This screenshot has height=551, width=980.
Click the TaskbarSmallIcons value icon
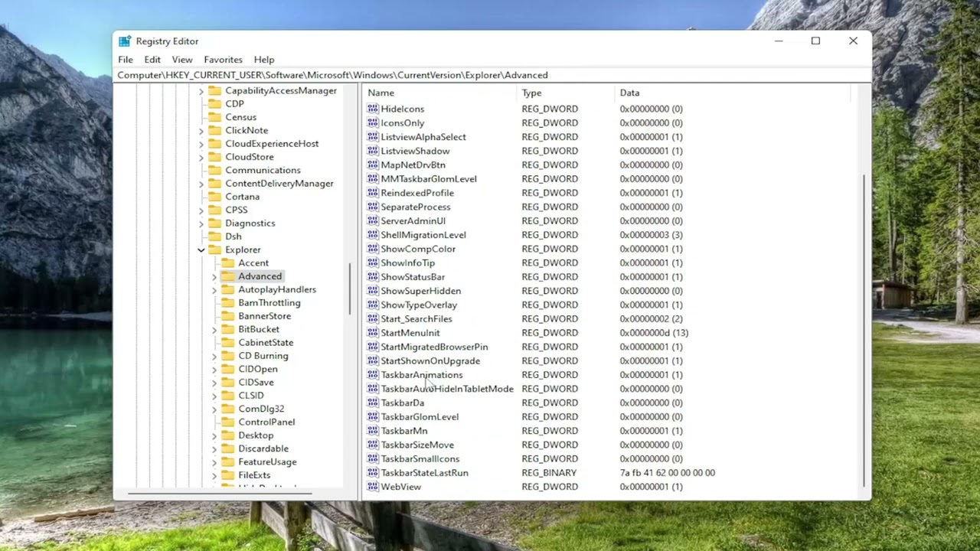tap(373, 458)
